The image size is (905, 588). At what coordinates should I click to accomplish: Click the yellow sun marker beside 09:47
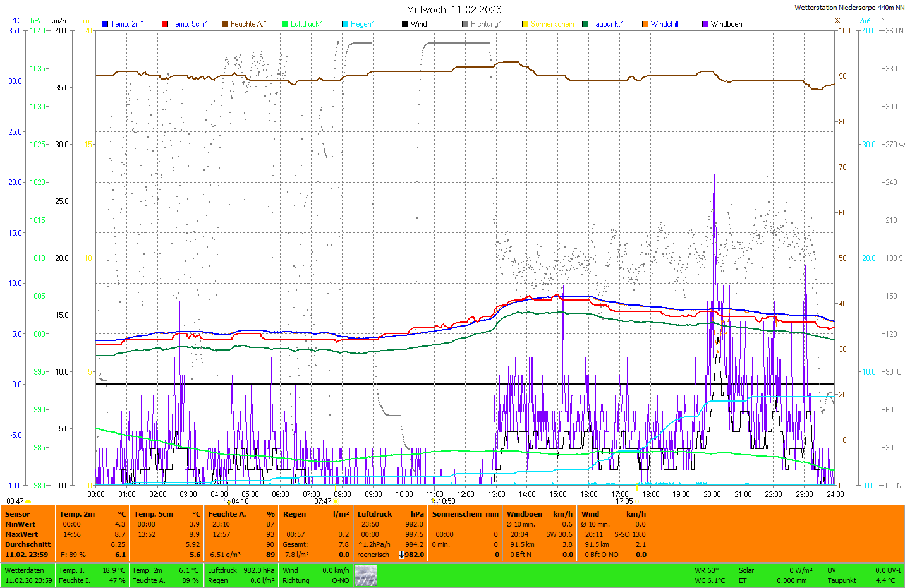28,501
